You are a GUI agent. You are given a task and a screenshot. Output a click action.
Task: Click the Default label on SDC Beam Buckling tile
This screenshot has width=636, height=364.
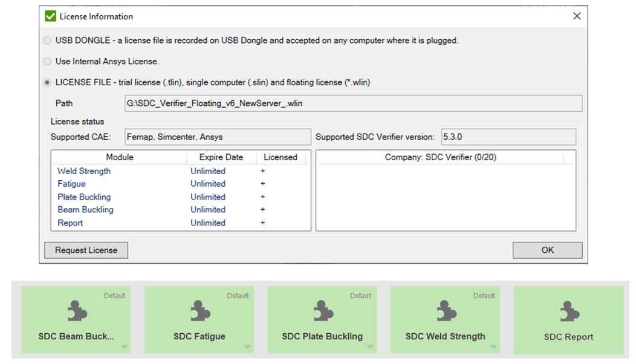(115, 296)
